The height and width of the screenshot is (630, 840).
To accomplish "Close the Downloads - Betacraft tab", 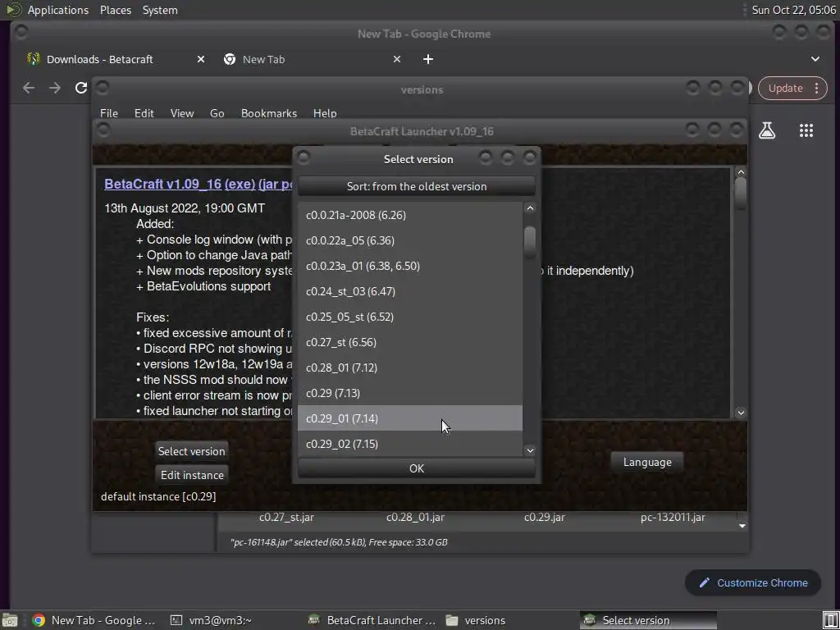I will tap(200, 59).
